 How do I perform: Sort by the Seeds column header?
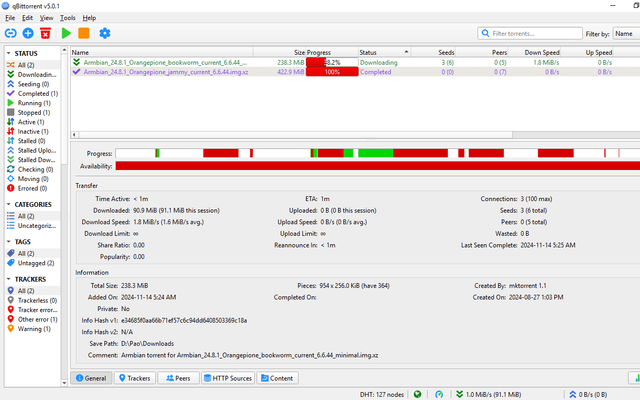tap(433, 52)
